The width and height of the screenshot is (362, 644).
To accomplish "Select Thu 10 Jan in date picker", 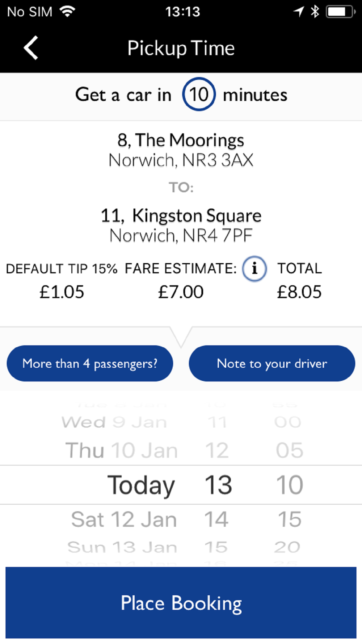I will 122,451.
